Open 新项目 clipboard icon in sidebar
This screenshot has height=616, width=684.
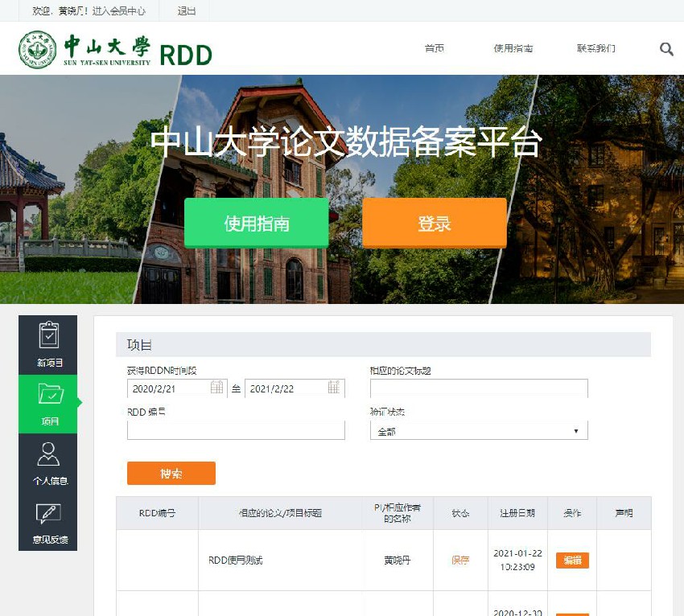[x=49, y=335]
